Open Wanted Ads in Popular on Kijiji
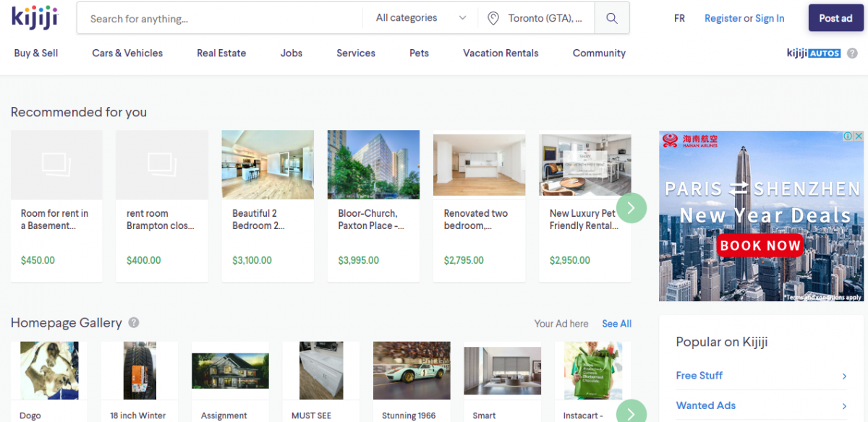The height and width of the screenshot is (422, 868). point(705,405)
